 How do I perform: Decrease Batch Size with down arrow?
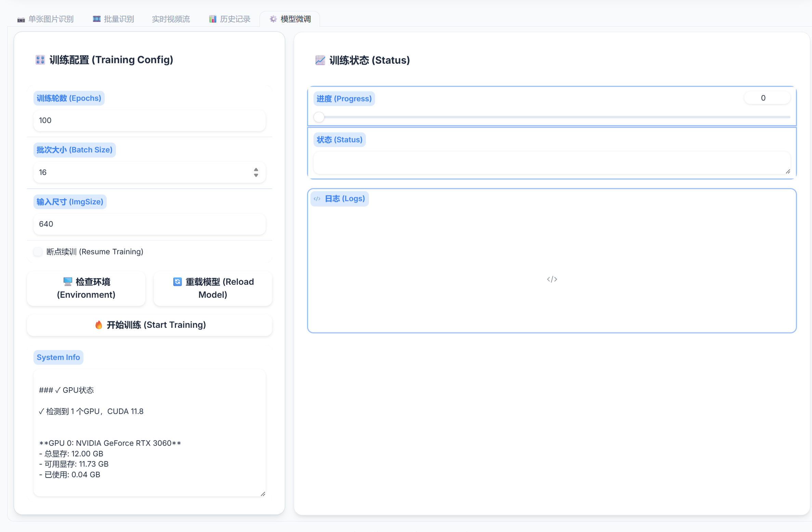click(256, 175)
